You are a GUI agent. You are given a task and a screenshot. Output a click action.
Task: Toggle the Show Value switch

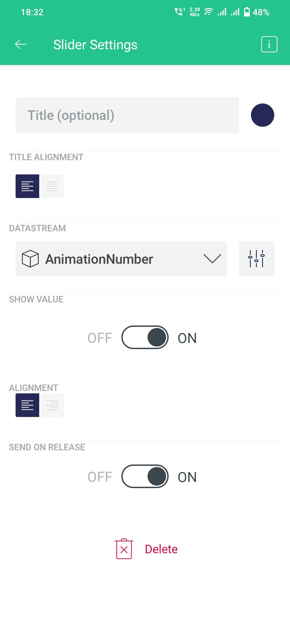[x=145, y=337]
